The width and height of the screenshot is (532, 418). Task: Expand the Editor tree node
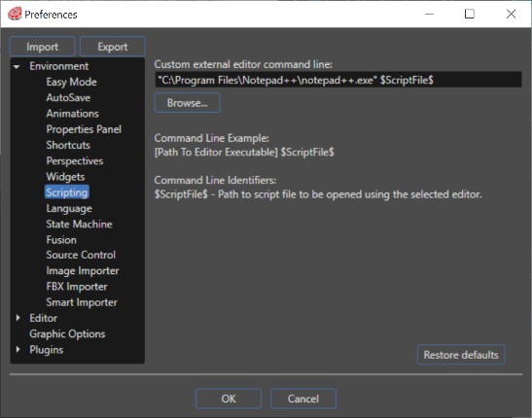[x=18, y=318]
